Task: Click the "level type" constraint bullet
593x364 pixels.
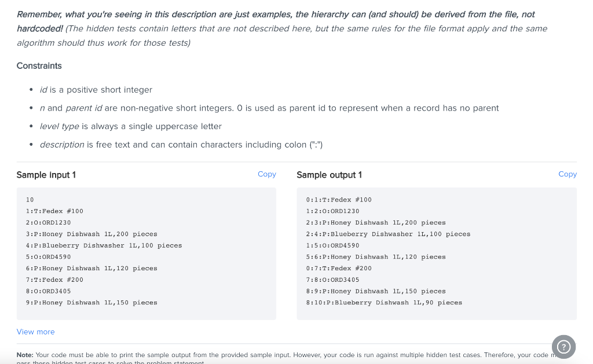Action: (130, 126)
